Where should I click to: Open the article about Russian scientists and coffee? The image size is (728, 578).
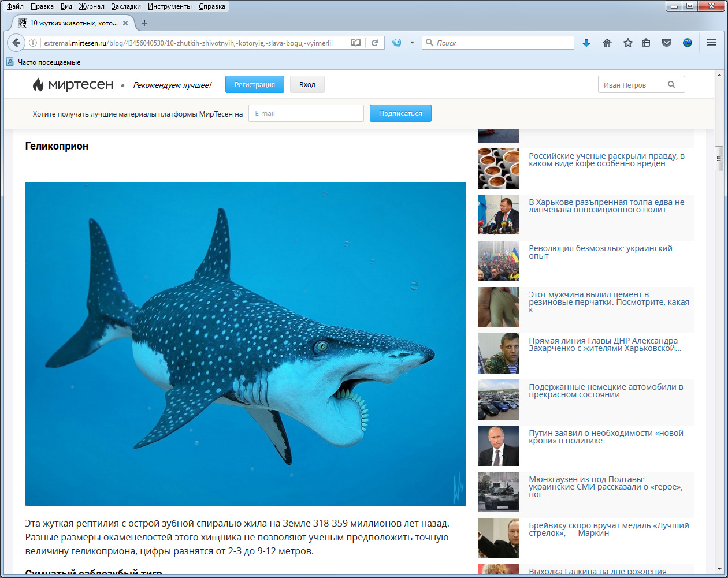pos(606,160)
